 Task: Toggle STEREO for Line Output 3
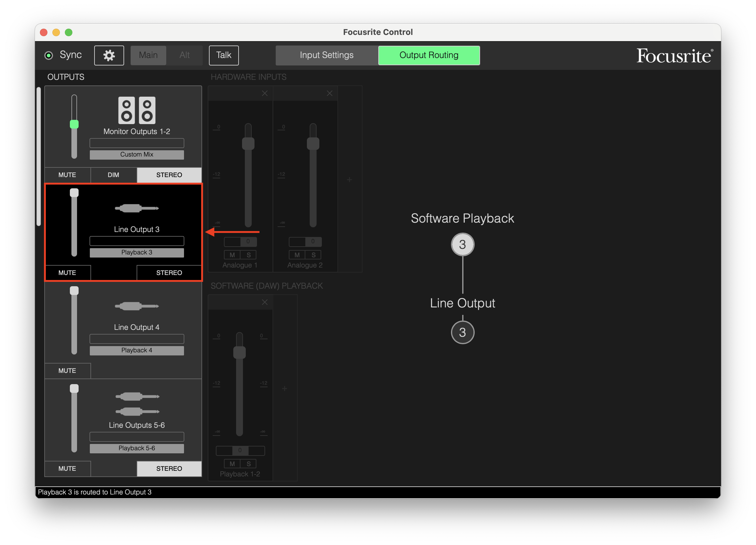click(x=169, y=273)
